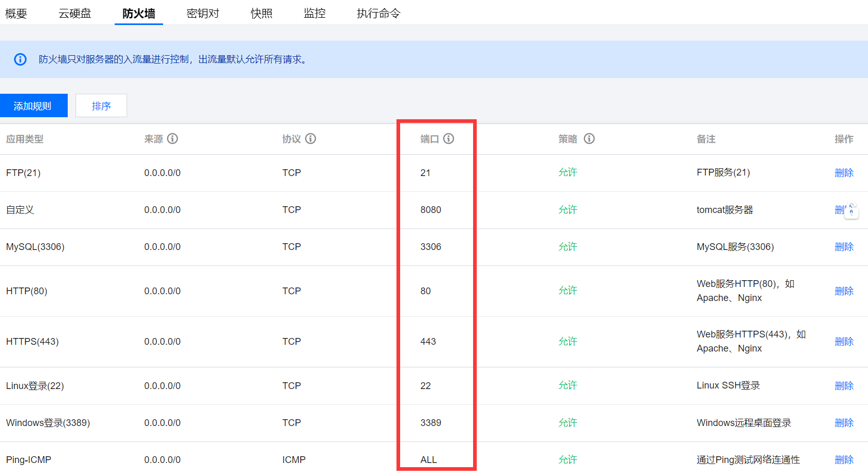Image resolution: width=868 pixels, height=476 pixels.
Task: Click port value 3389
Action: (431, 423)
